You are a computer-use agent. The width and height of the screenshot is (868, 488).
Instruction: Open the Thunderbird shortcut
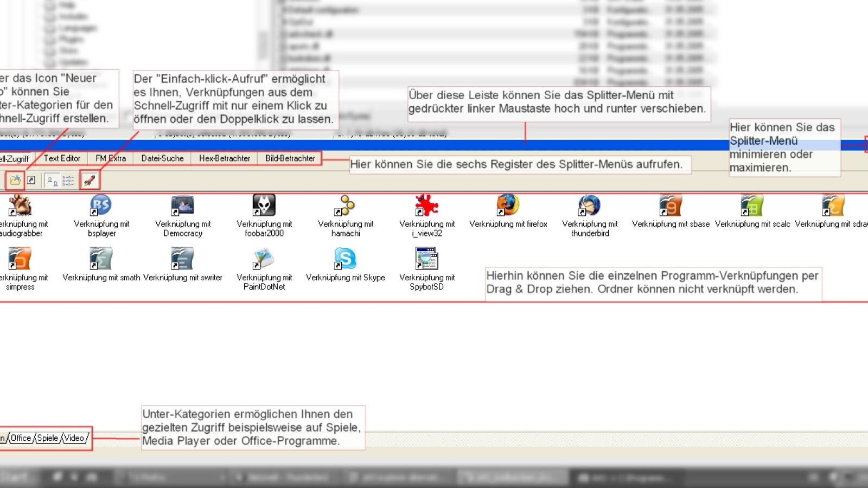589,206
